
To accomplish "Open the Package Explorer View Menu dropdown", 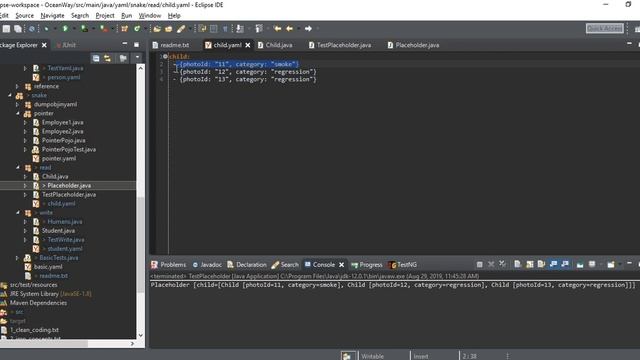I will pyautogui.click(x=137, y=58).
